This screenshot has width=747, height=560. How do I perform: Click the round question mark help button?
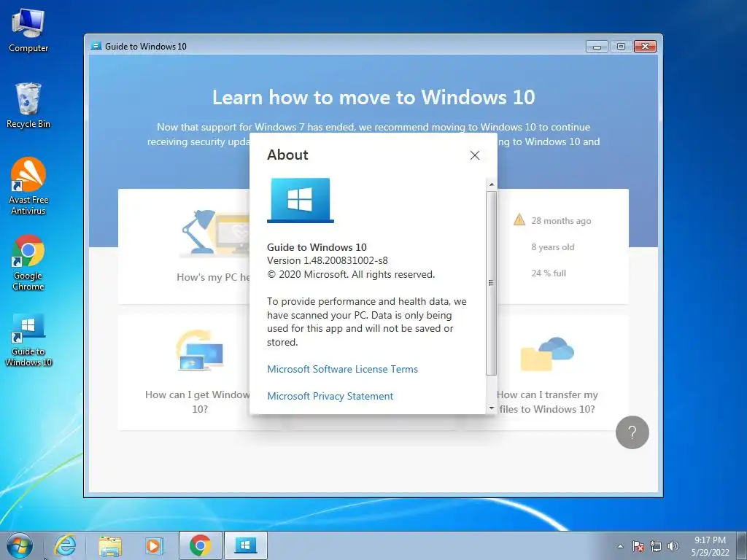(x=632, y=432)
